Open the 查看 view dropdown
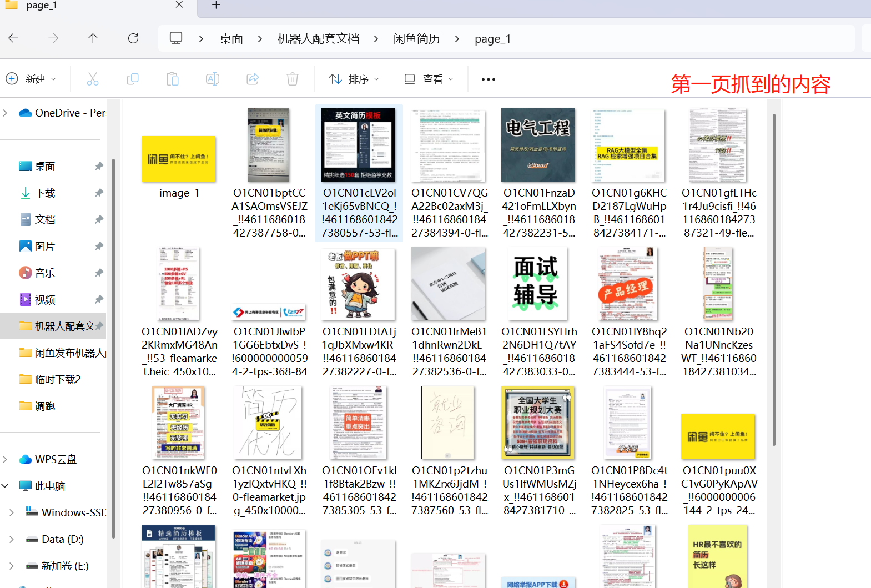This screenshot has height=588, width=871. coord(429,79)
